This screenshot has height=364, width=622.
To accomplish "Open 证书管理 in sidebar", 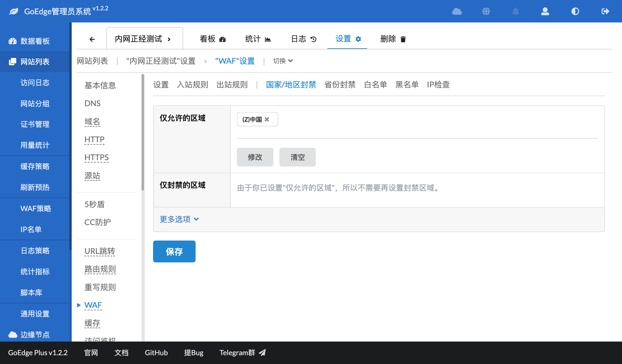I will pyautogui.click(x=35, y=124).
